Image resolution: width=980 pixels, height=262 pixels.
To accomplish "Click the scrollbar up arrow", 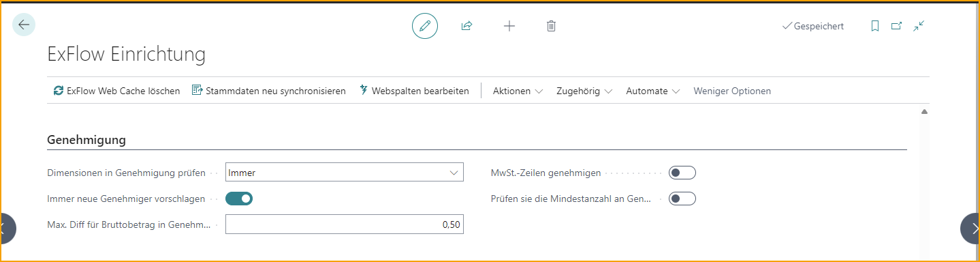I will (924, 111).
